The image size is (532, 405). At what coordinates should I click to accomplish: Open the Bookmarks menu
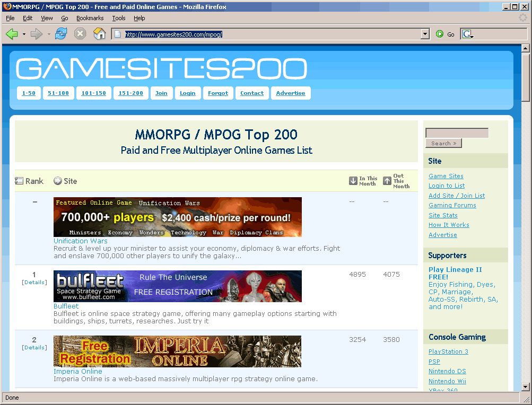coord(90,18)
